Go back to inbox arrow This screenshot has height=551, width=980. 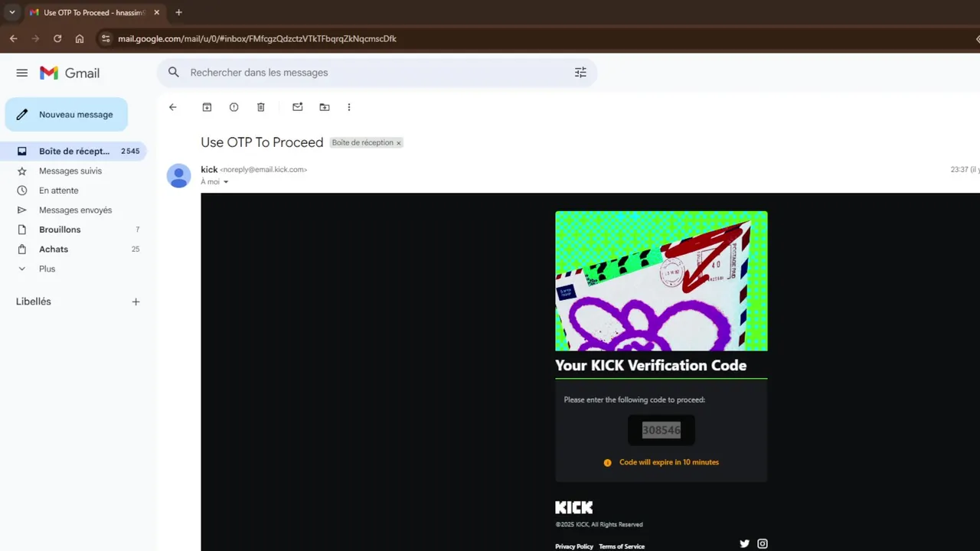coord(173,107)
